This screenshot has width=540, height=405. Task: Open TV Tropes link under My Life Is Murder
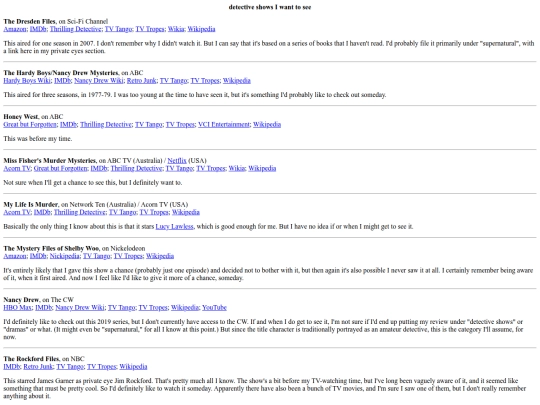[x=154, y=212]
